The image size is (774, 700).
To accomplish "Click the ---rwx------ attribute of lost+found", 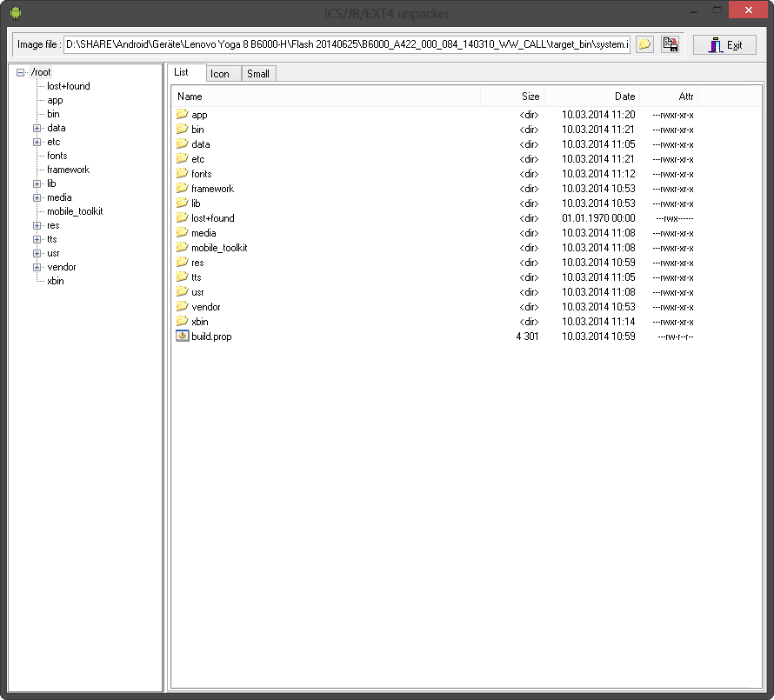I will (x=675, y=218).
